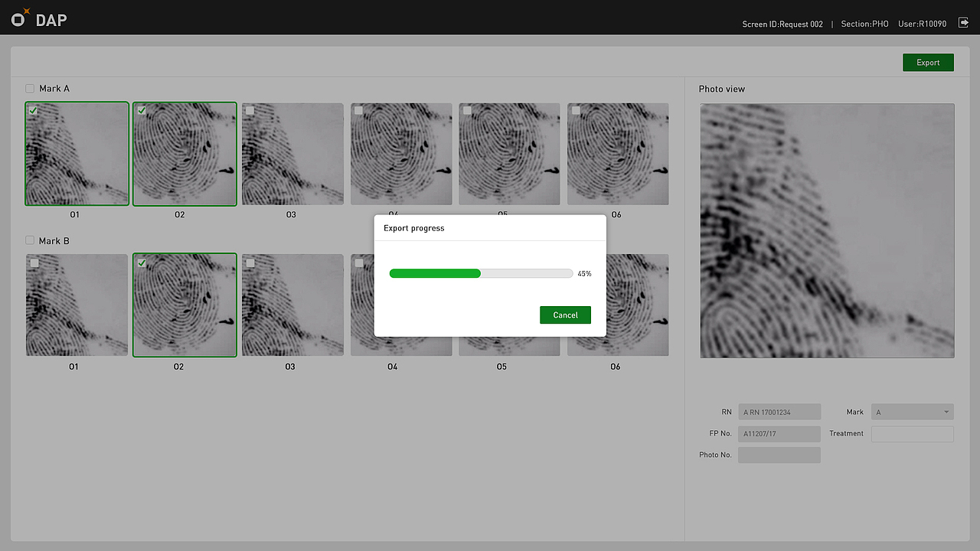Enable the Mark B group checkbox
The image size is (980, 551).
tap(29, 240)
